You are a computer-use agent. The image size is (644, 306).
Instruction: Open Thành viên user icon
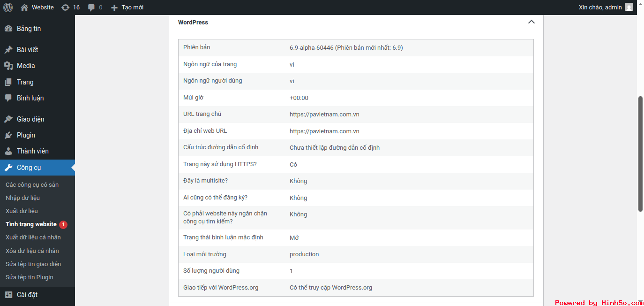tap(8, 151)
